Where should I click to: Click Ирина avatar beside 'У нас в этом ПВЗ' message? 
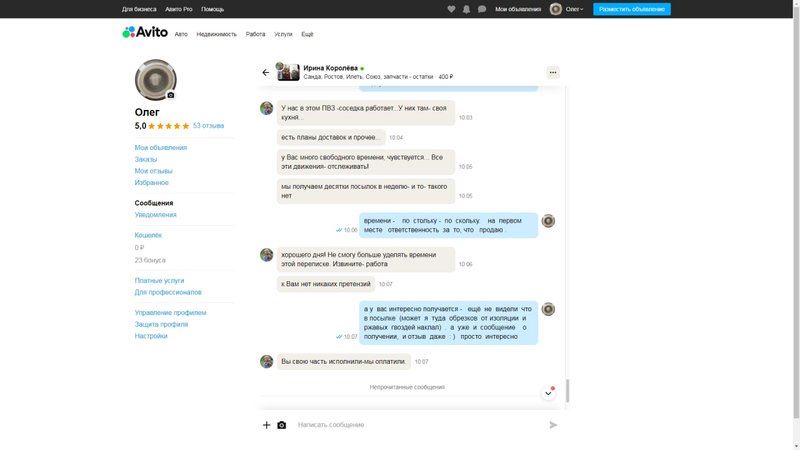click(266, 108)
